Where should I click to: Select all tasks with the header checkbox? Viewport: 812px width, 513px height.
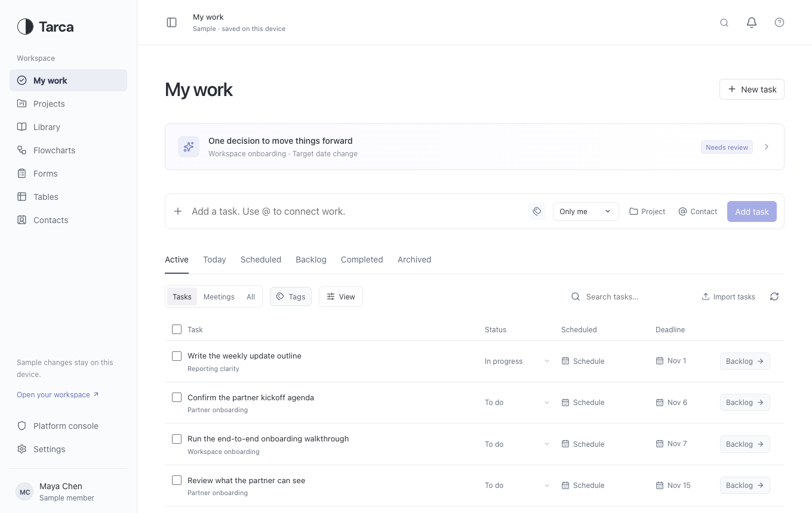[x=177, y=329]
